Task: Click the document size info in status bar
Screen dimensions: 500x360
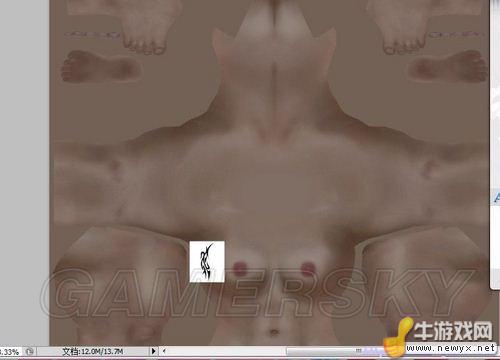Action: point(93,351)
